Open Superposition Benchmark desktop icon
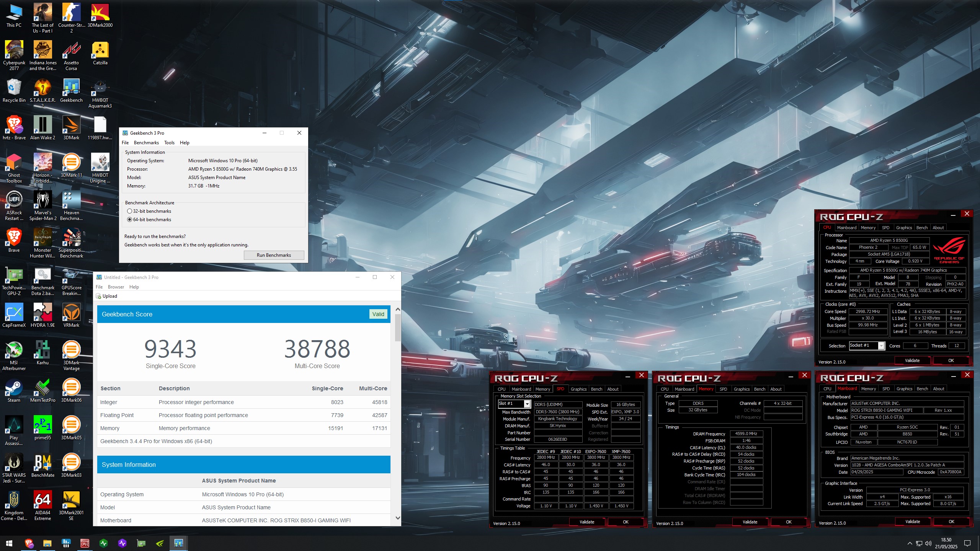This screenshot has width=980, height=551. click(x=71, y=243)
